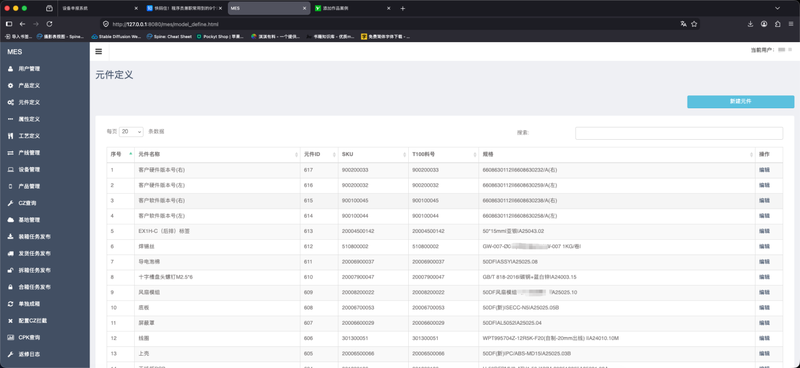
Task: Open the rows-per-page dropdown showing 20
Action: (132, 132)
